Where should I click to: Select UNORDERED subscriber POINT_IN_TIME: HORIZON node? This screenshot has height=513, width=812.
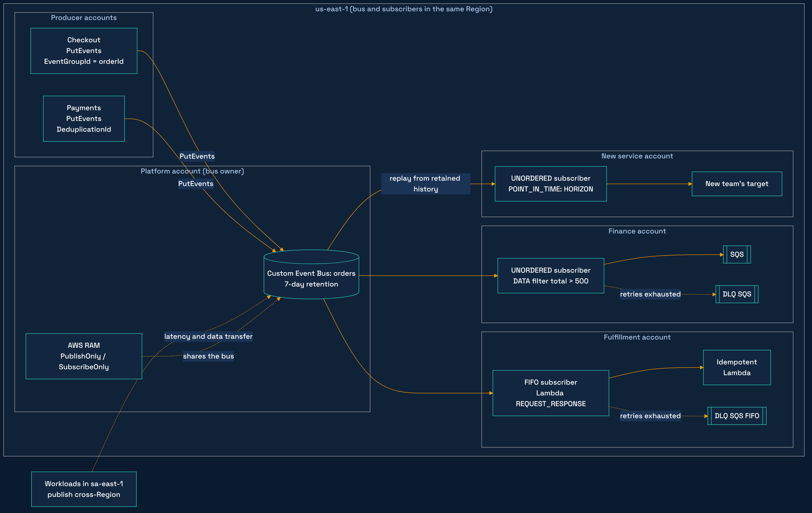pyautogui.click(x=551, y=184)
